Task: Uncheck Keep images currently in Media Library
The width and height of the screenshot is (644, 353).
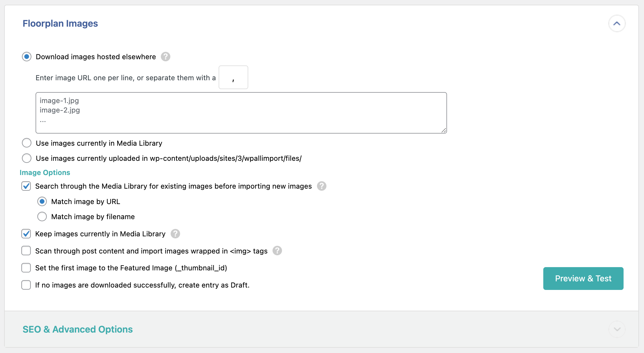Action: pyautogui.click(x=26, y=234)
